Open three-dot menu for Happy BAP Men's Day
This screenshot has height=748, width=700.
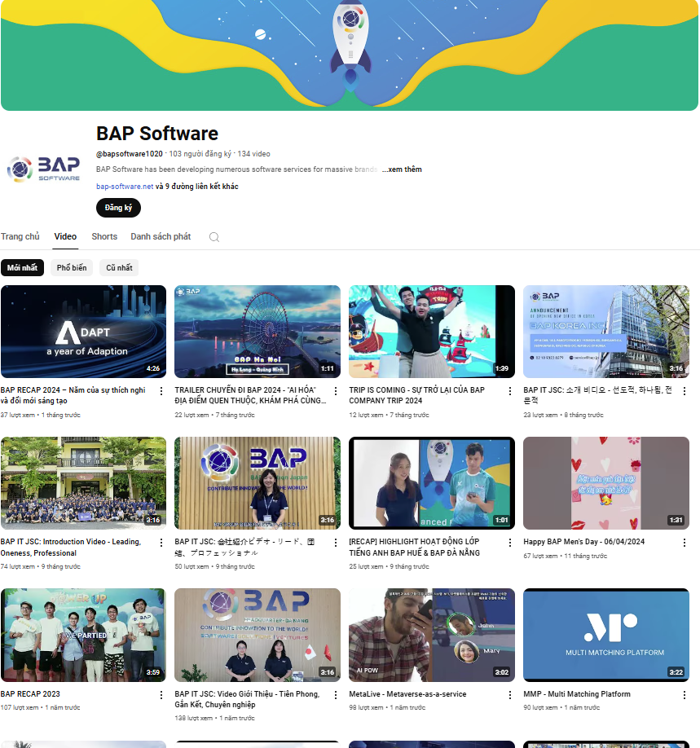click(x=684, y=543)
